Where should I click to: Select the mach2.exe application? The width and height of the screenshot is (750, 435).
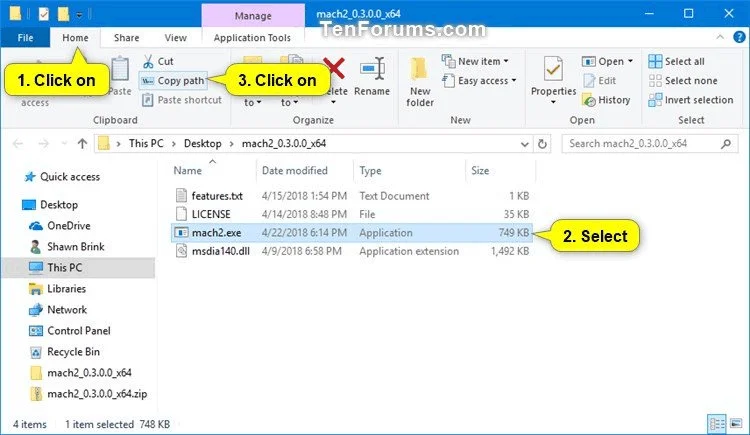pos(352,233)
